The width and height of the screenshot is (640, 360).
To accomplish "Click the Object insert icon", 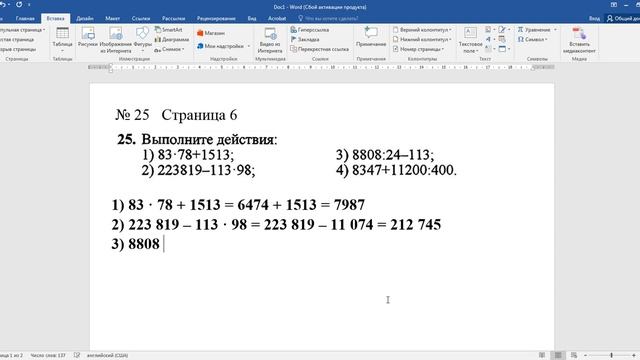I will 503,49.
